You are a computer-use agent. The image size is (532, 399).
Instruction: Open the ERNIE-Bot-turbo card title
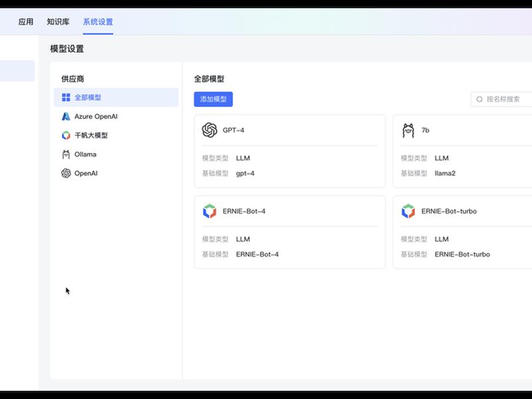449,211
